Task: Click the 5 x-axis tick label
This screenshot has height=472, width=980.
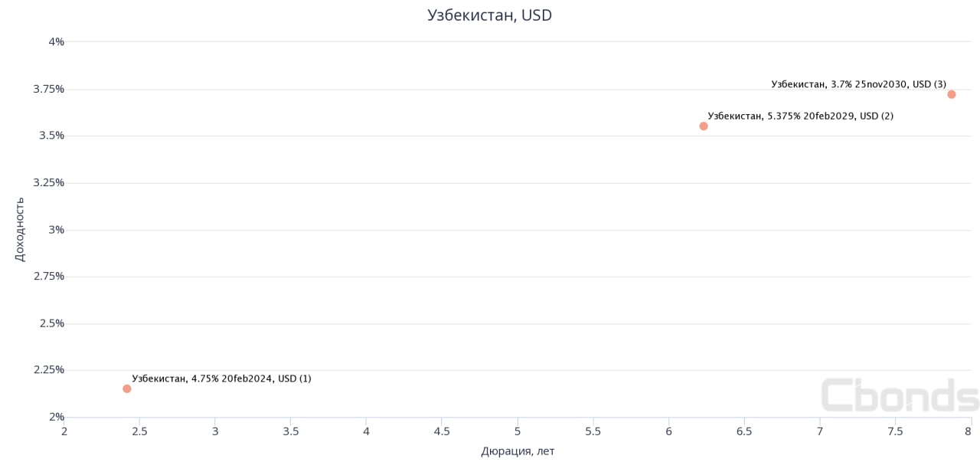Action: point(518,431)
